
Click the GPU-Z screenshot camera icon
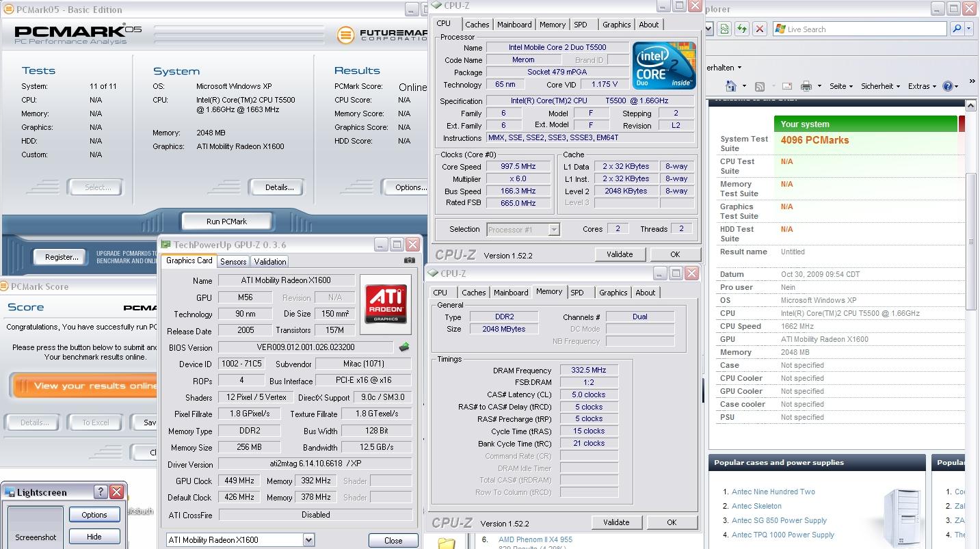(x=409, y=260)
